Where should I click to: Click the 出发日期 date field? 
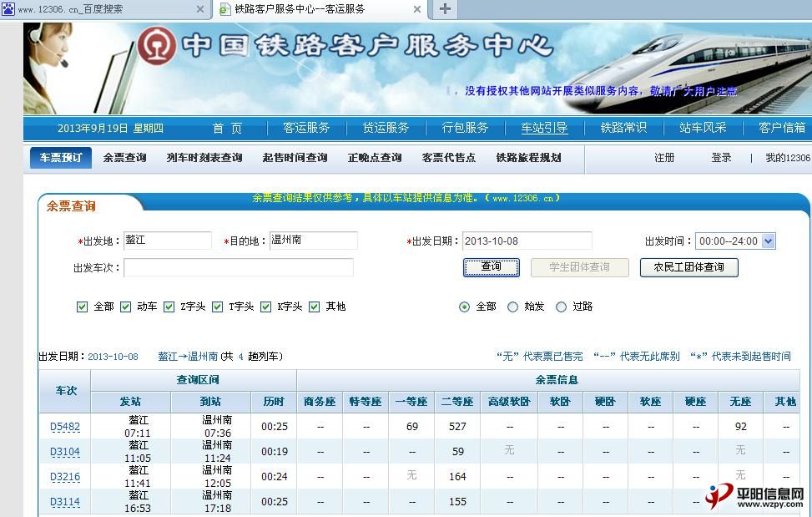[527, 241]
